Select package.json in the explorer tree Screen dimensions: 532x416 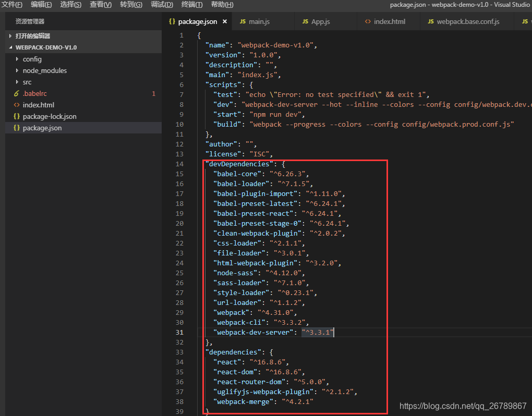(83, 128)
